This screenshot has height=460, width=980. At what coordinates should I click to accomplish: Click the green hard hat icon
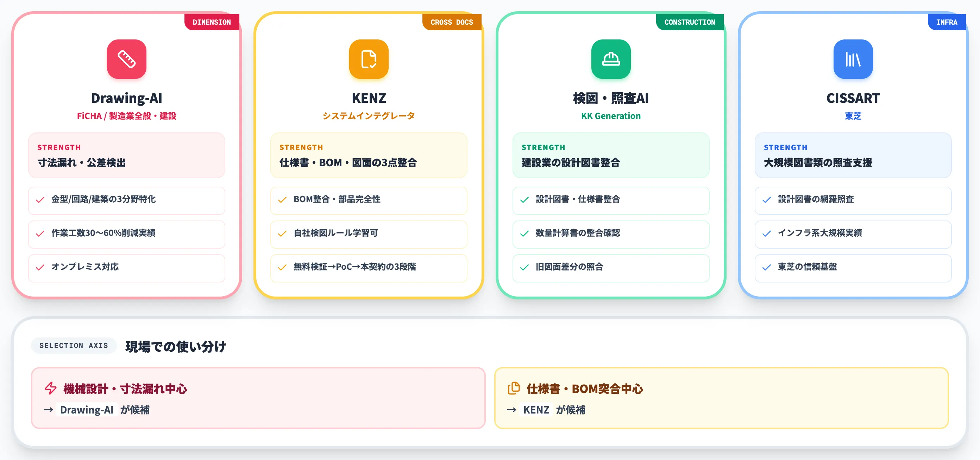[x=611, y=59]
